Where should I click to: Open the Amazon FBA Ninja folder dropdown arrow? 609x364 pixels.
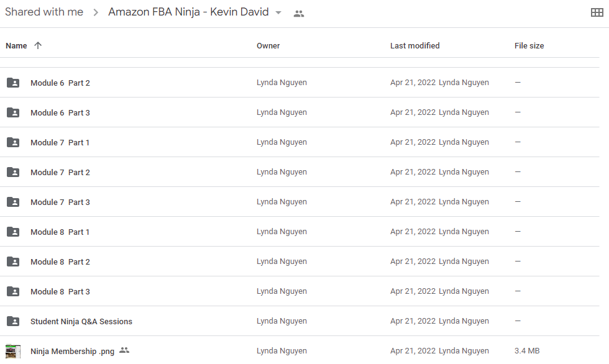pos(278,13)
